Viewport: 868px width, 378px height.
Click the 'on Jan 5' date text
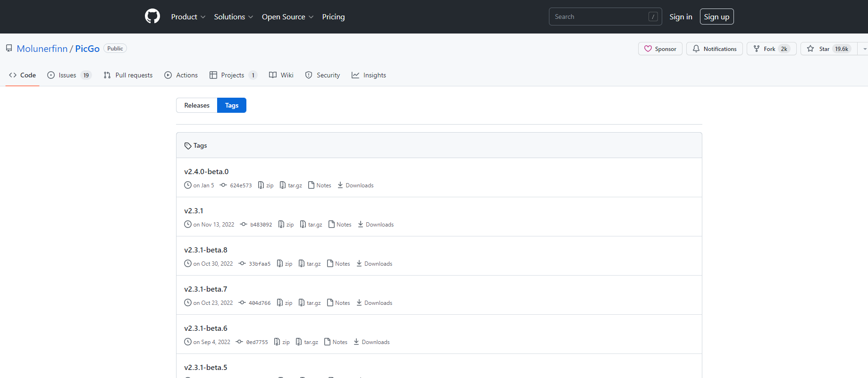pyautogui.click(x=203, y=185)
